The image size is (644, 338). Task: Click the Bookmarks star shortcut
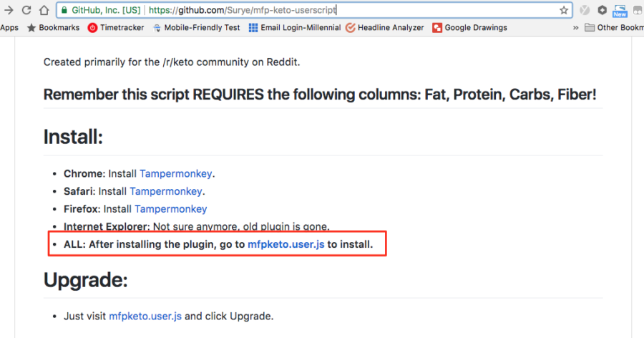(54, 27)
